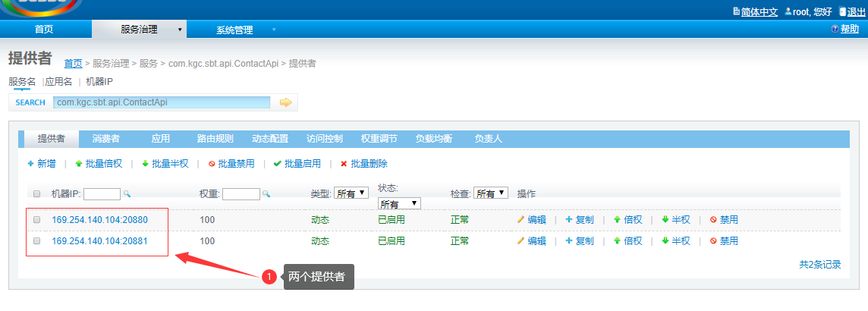Switch to the 权重调节 tab
The image size is (868, 311).
pyautogui.click(x=379, y=138)
